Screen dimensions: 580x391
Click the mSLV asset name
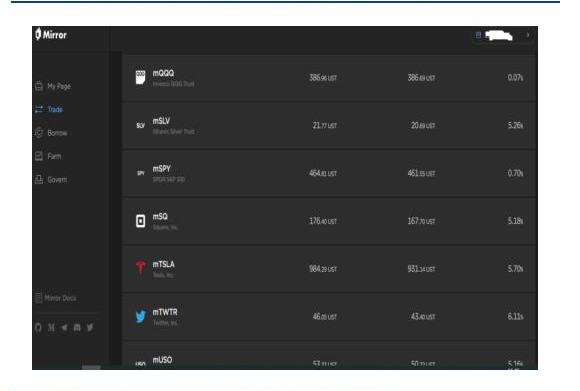tap(161, 121)
